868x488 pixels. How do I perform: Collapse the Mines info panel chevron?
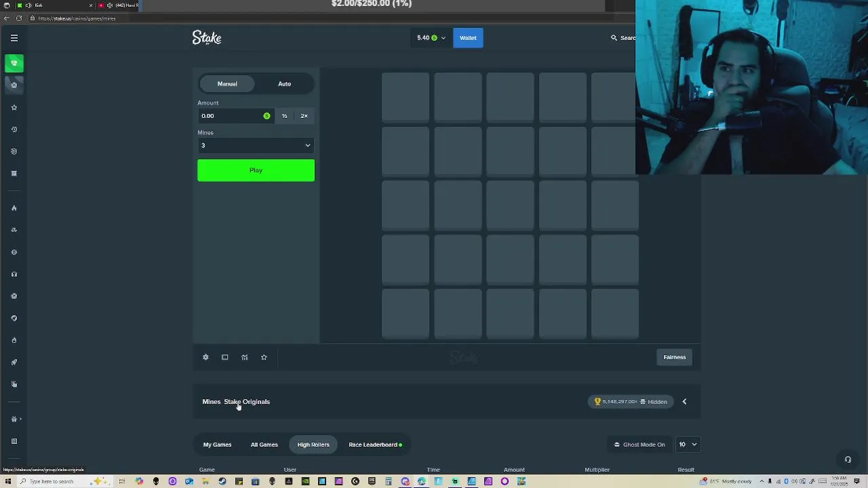(684, 402)
